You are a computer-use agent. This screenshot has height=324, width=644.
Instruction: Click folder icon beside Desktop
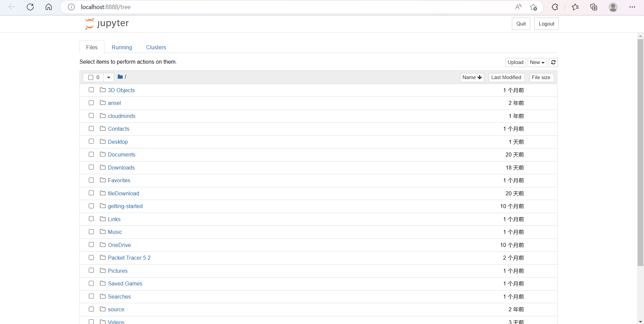tap(103, 141)
